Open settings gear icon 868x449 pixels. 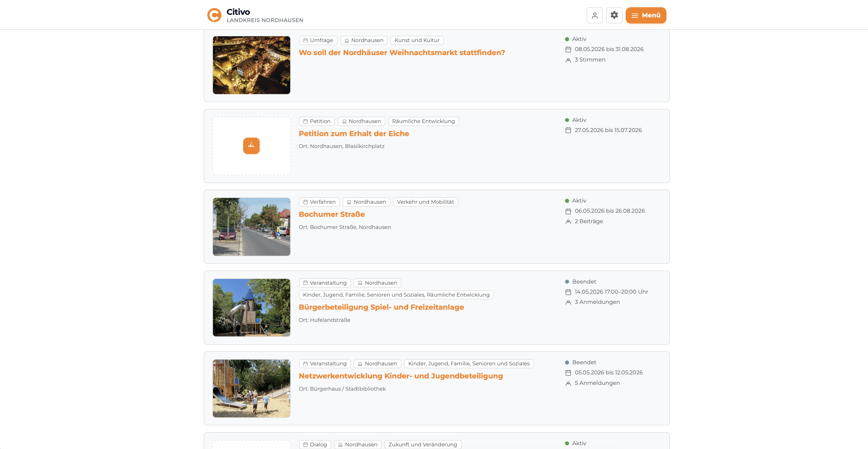click(x=614, y=15)
